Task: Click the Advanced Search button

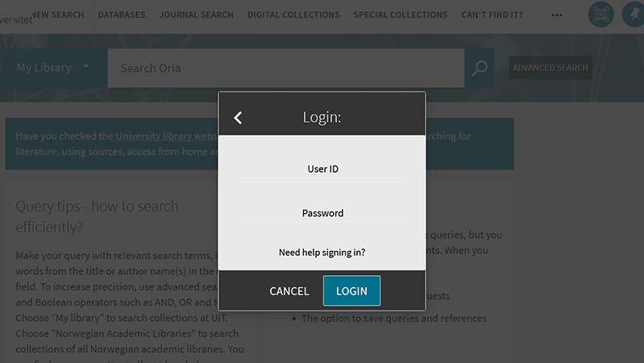Action: coord(551,68)
